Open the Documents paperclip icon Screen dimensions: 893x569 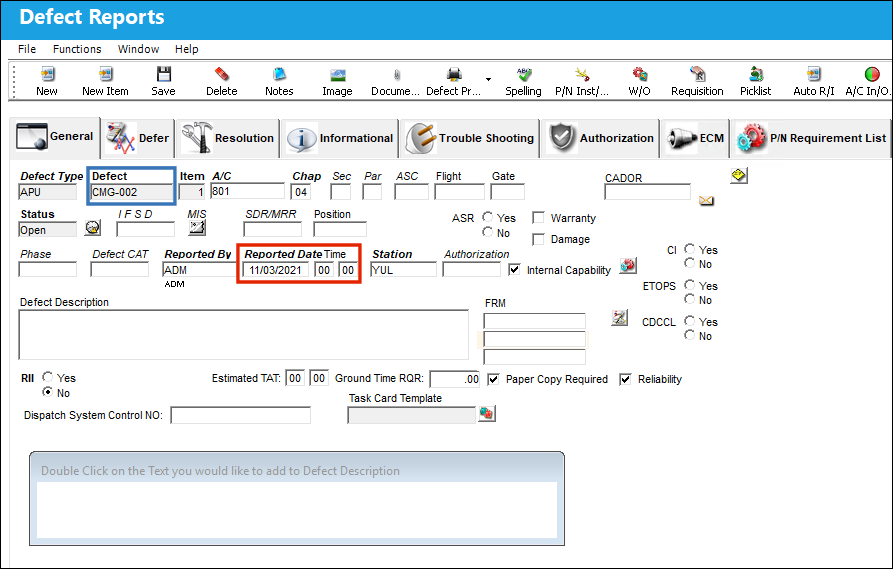point(396,75)
